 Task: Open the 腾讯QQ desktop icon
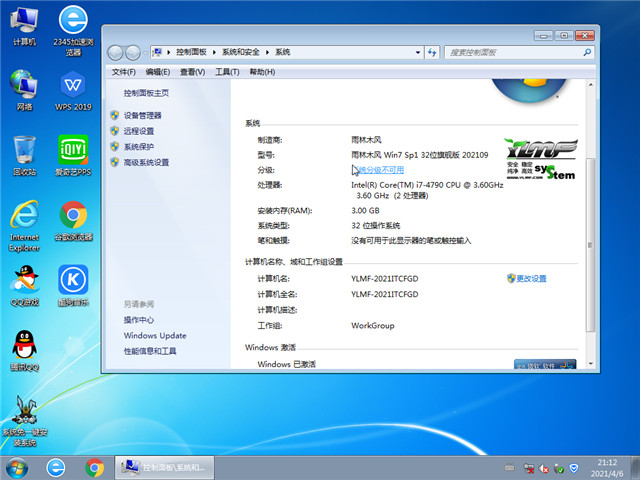pyautogui.click(x=24, y=351)
